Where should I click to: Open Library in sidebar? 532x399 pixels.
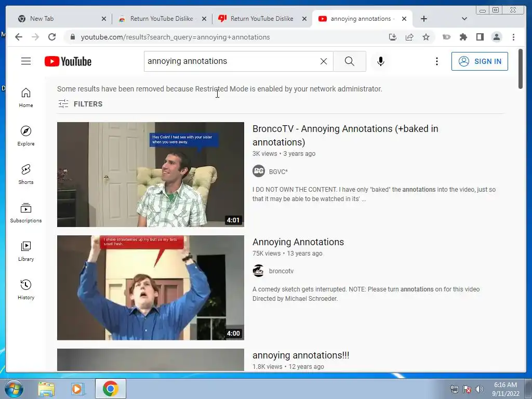point(26,251)
